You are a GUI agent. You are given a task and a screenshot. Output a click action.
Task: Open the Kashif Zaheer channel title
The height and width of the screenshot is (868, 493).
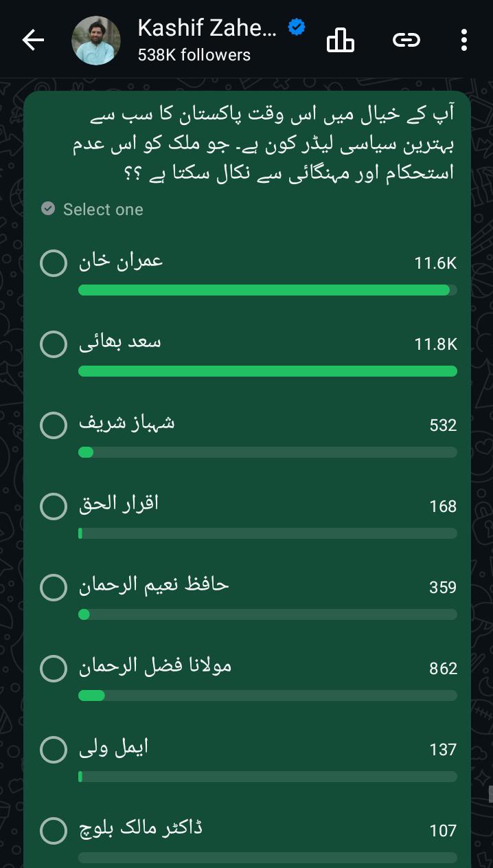point(207,27)
